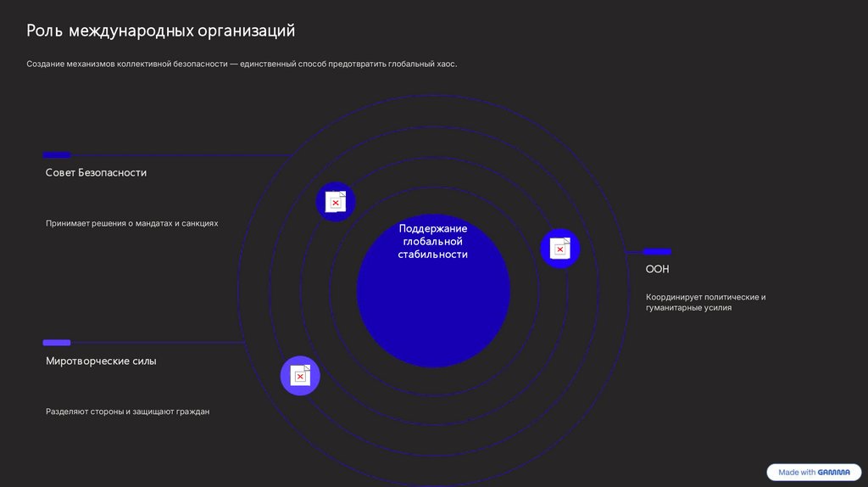The image size is (868, 487).
Task: Click the blue marker bar above Совет Безопасности
Action: [x=57, y=154]
